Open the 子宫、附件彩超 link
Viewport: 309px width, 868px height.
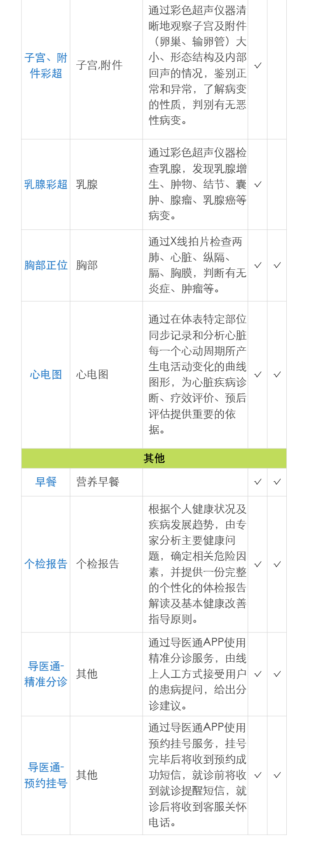tap(46, 66)
